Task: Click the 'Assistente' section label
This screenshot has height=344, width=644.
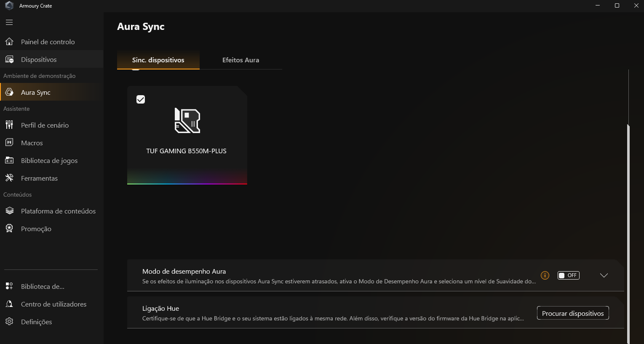Action: (x=16, y=109)
